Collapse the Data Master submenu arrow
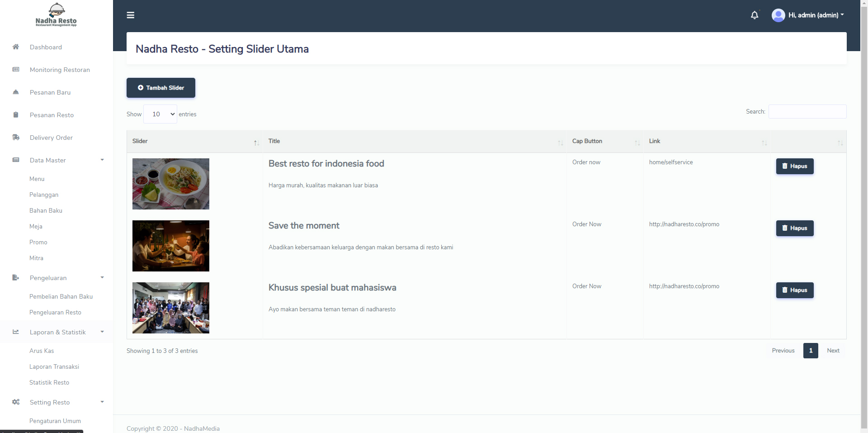Screen dimensions: 868x433 coord(102,160)
